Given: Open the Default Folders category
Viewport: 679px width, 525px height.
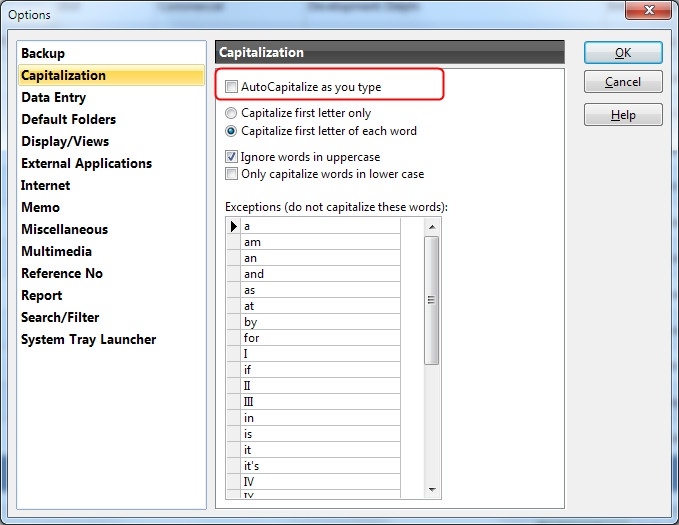Looking at the screenshot, I should point(68,119).
